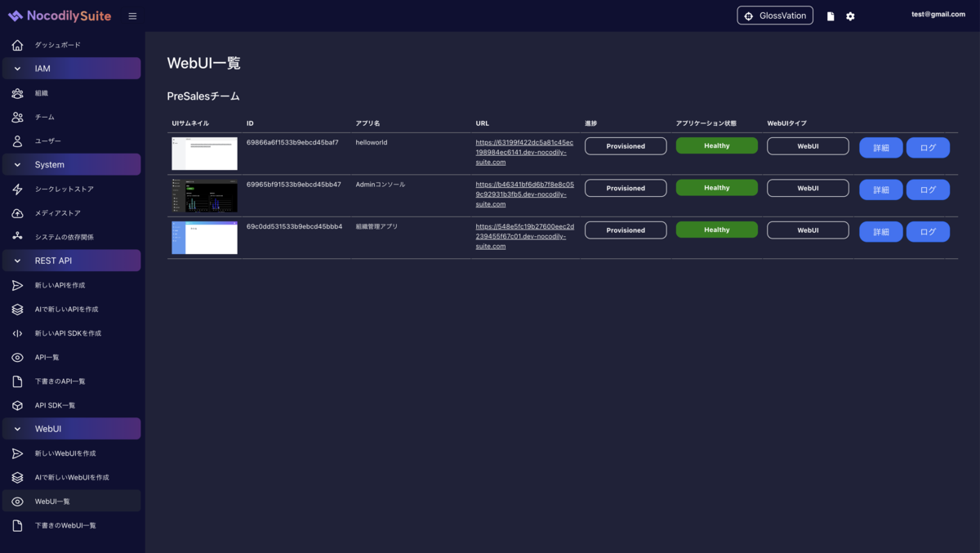Click the 新しいWebUIを作成 send icon

(x=17, y=453)
